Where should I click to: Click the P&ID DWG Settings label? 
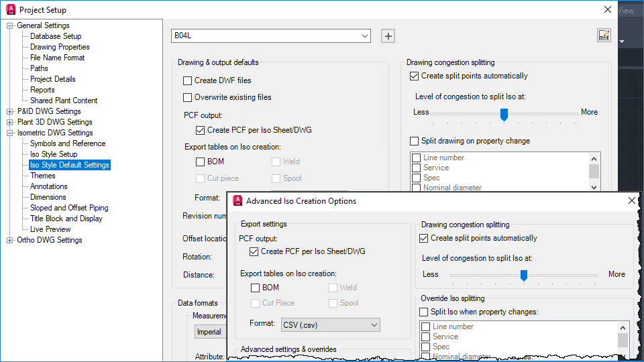pos(49,111)
